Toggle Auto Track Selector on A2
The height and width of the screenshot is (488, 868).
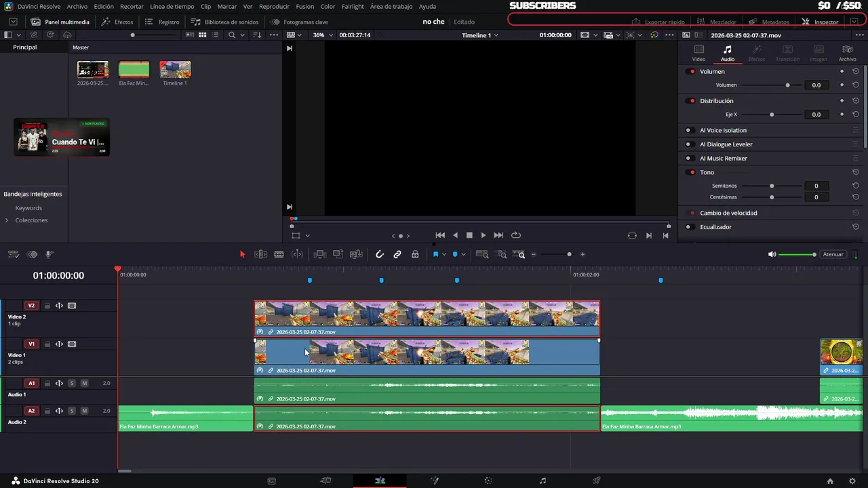[x=59, y=411]
